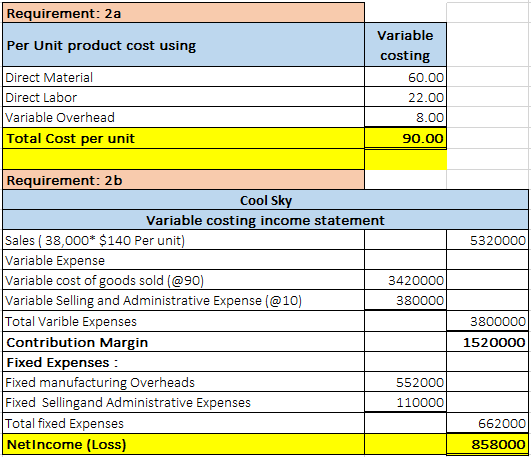
Task: Click the 'Direct Material' label cell
Action: [x=184, y=77]
